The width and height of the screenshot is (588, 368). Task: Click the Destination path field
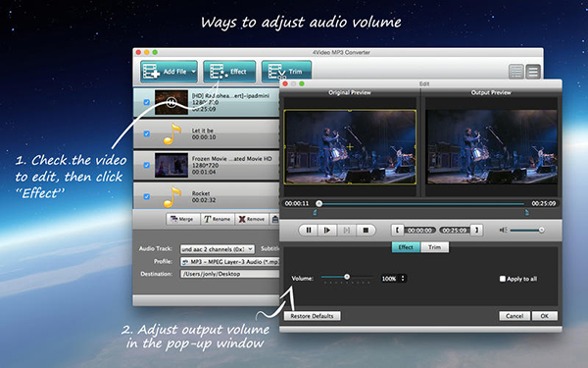point(230,274)
